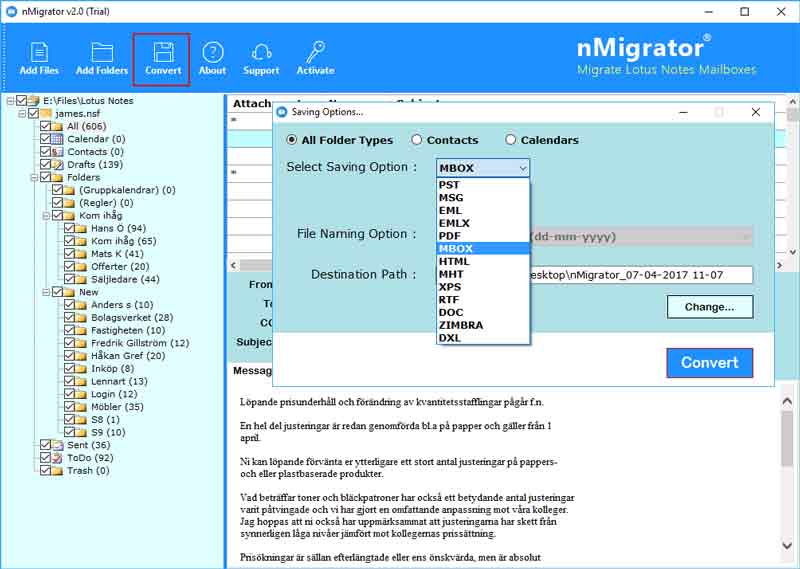This screenshot has height=569, width=800.
Task: Click the Add Files toolbar icon
Action: 39,53
